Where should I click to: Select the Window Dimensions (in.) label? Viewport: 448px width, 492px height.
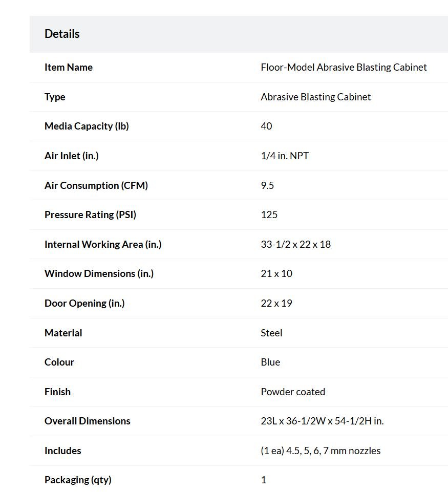pyautogui.click(x=99, y=273)
